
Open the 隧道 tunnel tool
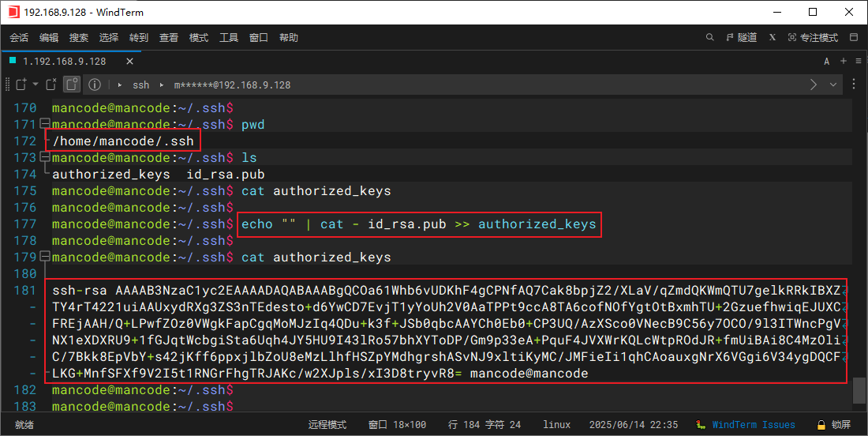740,37
